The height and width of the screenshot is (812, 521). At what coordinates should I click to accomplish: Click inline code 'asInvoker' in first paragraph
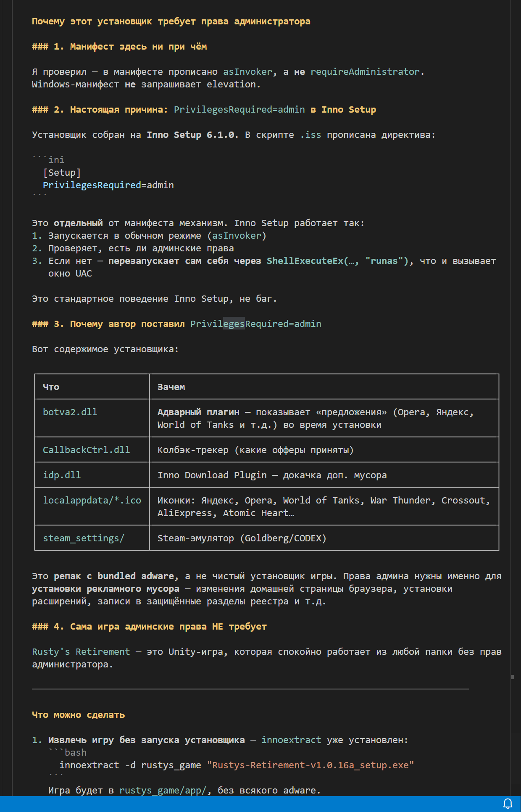[247, 72]
